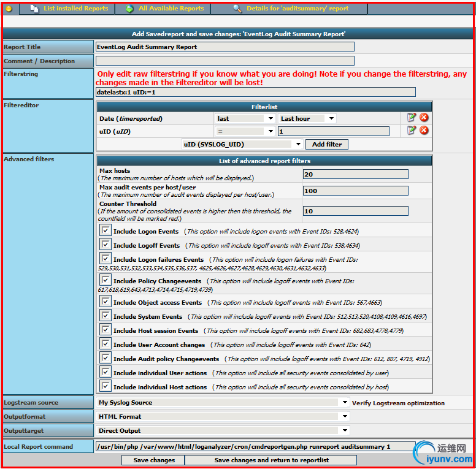Toggle Include User Account changes checkbox

(x=106, y=343)
